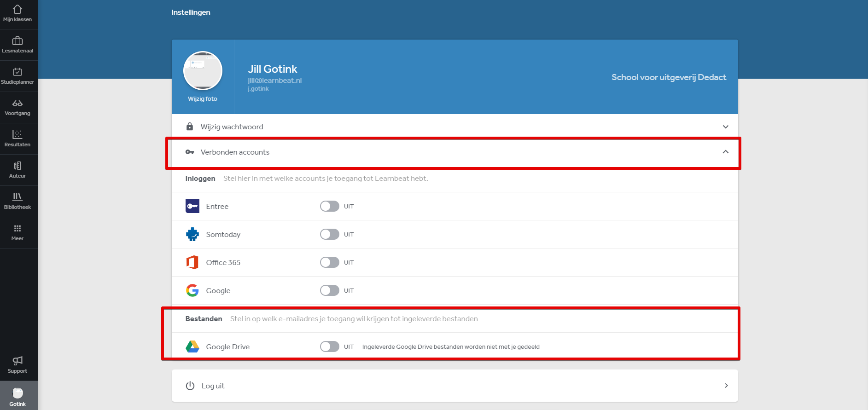The width and height of the screenshot is (868, 410).
Task: Open Lesmateriaal briefcase icon
Action: coord(17,40)
